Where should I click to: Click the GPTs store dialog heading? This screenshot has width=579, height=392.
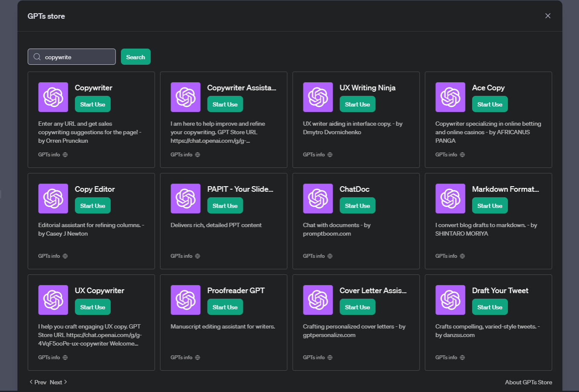point(46,16)
